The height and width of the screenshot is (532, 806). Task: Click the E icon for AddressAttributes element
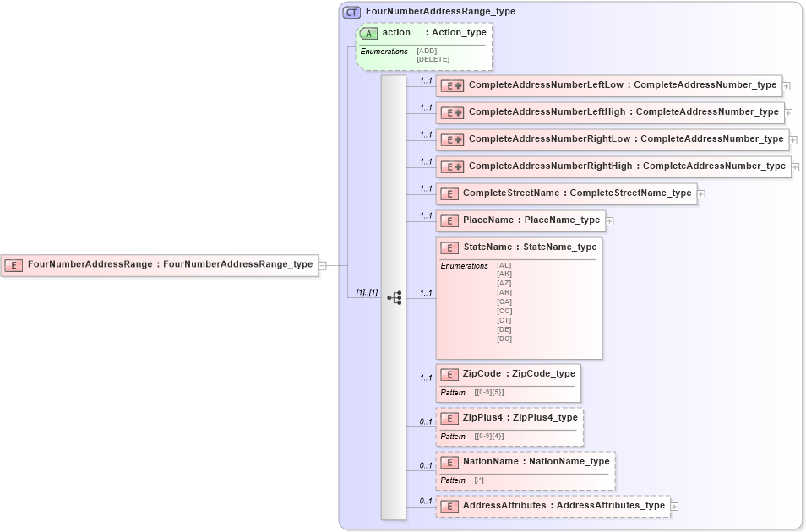pos(449,505)
